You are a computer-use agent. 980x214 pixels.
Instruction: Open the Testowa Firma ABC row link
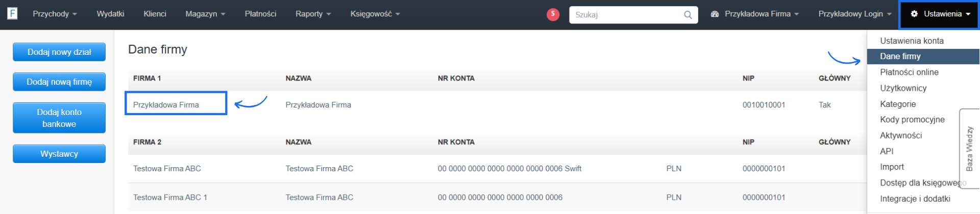tap(167, 169)
